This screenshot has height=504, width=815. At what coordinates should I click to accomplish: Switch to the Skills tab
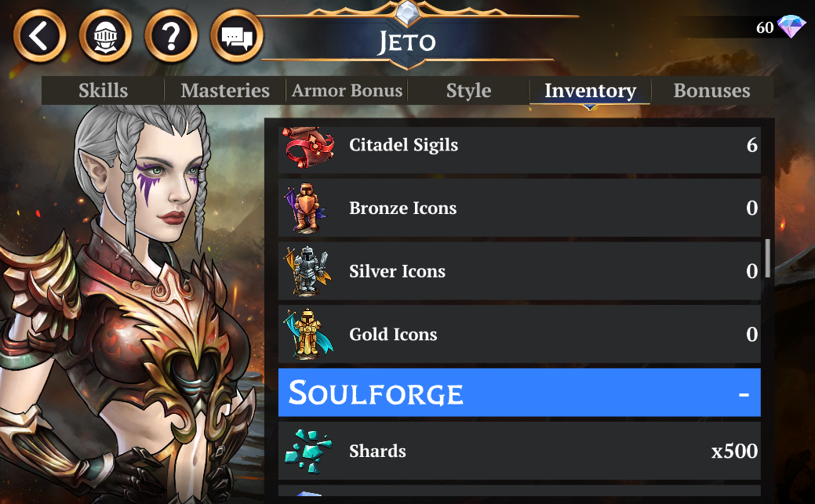(103, 90)
